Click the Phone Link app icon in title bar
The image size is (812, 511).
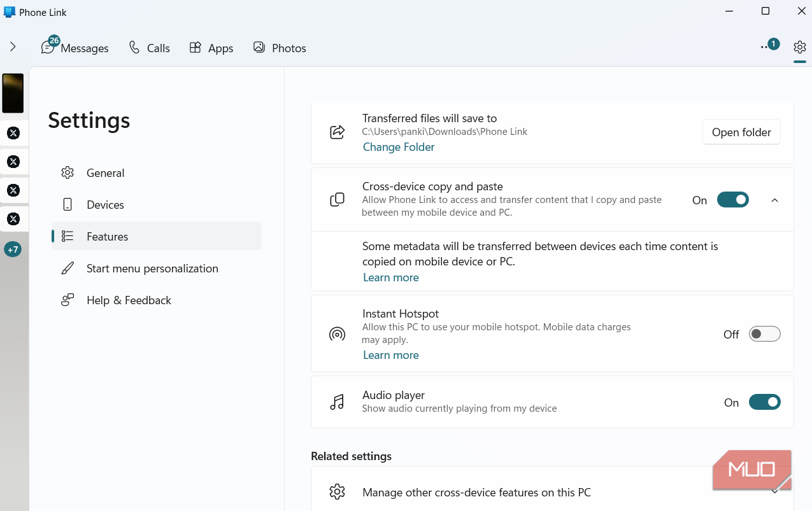click(x=10, y=12)
